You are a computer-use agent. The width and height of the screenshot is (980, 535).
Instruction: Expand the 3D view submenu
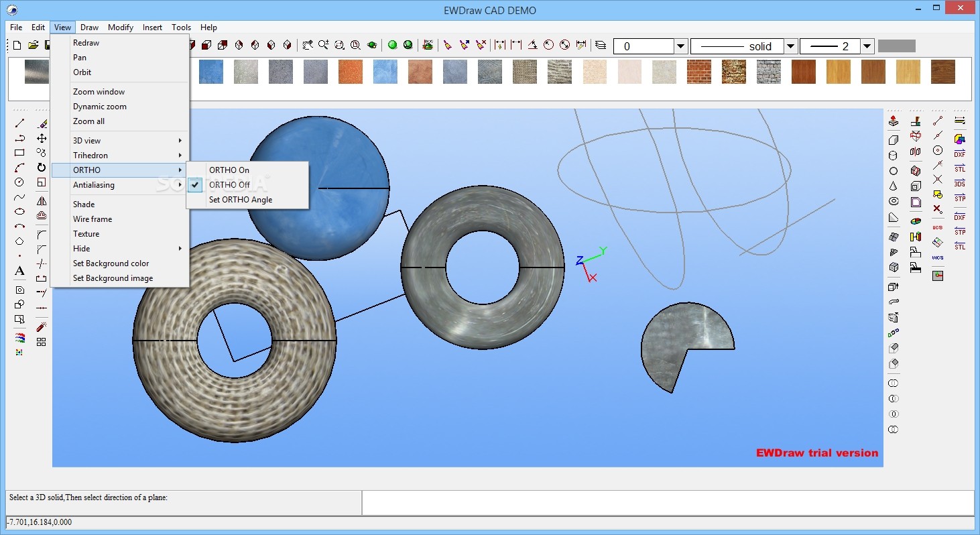(119, 141)
